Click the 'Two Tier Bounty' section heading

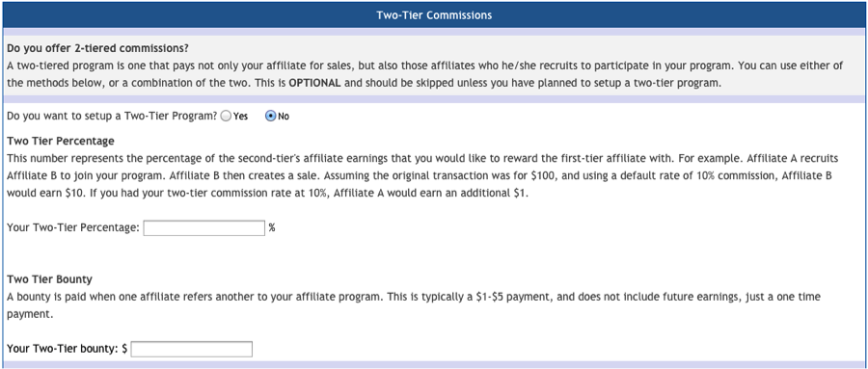point(50,278)
